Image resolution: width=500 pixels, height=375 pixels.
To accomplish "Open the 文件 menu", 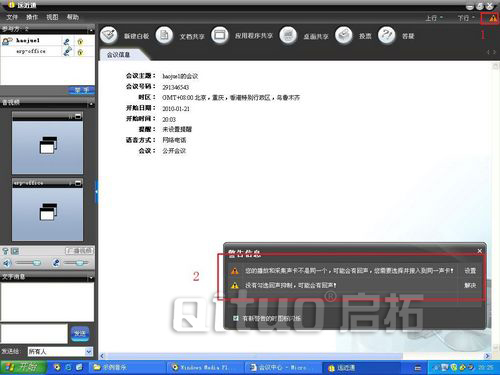I will pyautogui.click(x=12, y=17).
